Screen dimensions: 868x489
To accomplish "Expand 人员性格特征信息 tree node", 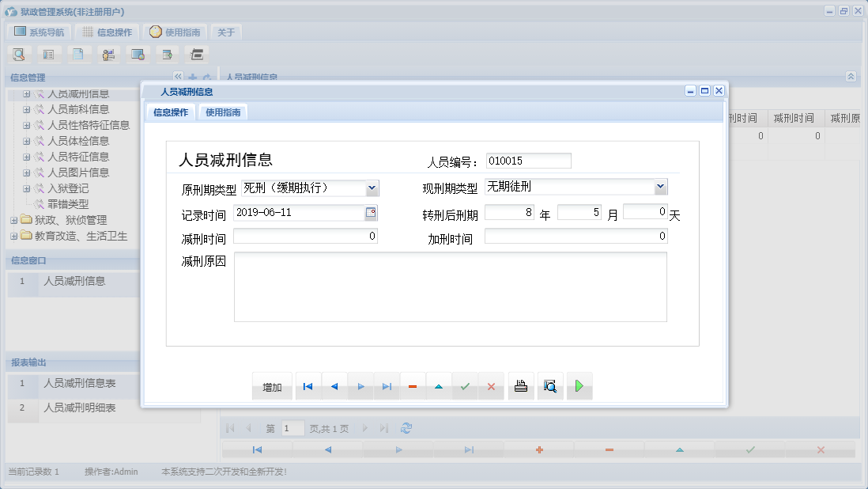I will coord(26,126).
